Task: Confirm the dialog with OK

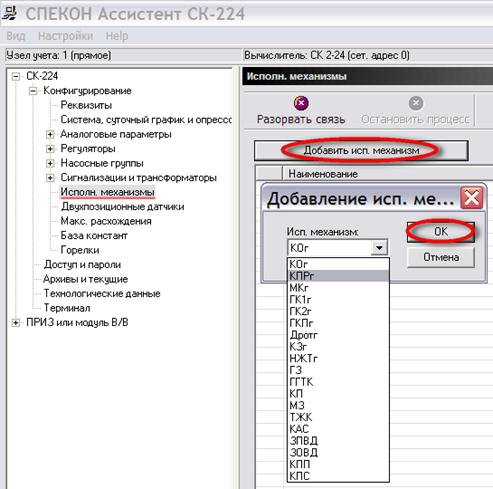Action: [x=441, y=232]
